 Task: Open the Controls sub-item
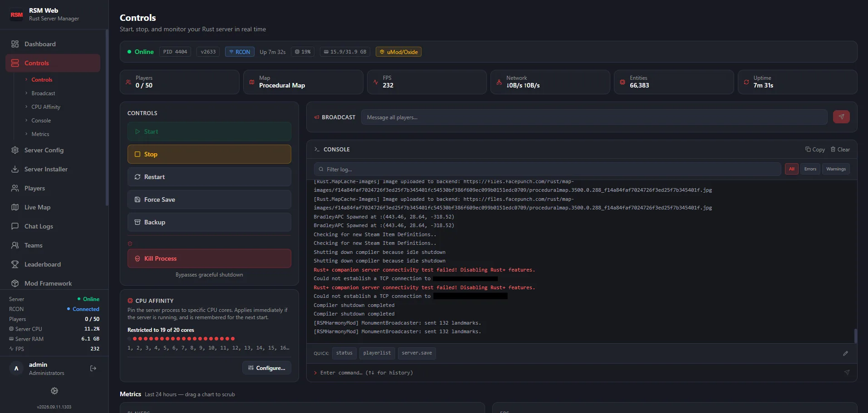click(42, 80)
